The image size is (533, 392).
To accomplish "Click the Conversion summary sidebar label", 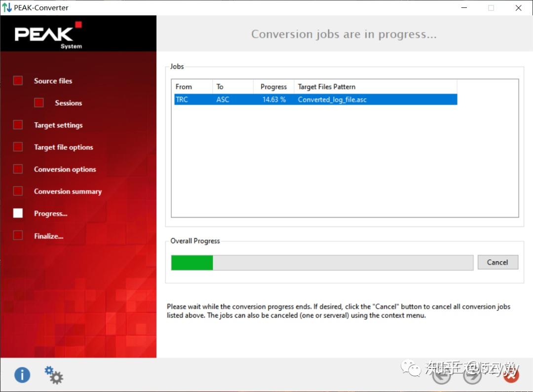I will [x=68, y=191].
